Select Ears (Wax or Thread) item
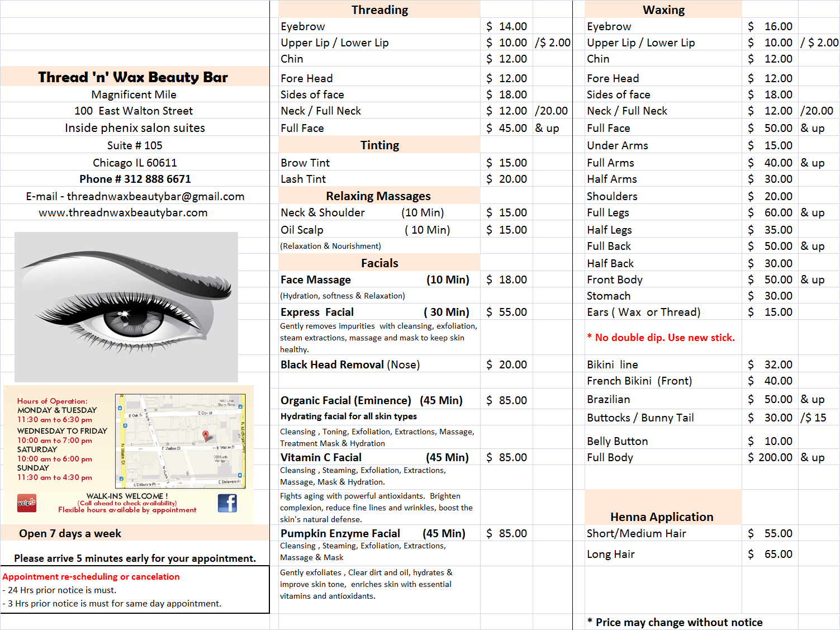This screenshot has height=630, width=840. click(643, 312)
